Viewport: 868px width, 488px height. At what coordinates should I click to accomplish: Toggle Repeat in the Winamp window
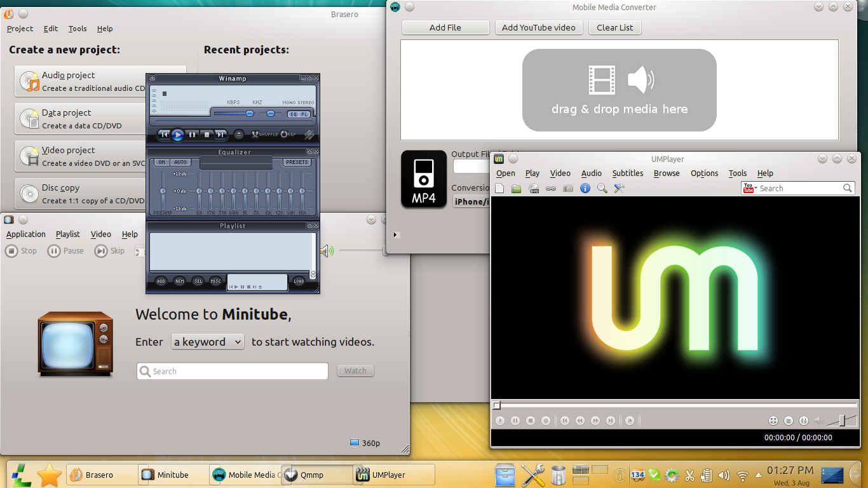[x=288, y=135]
